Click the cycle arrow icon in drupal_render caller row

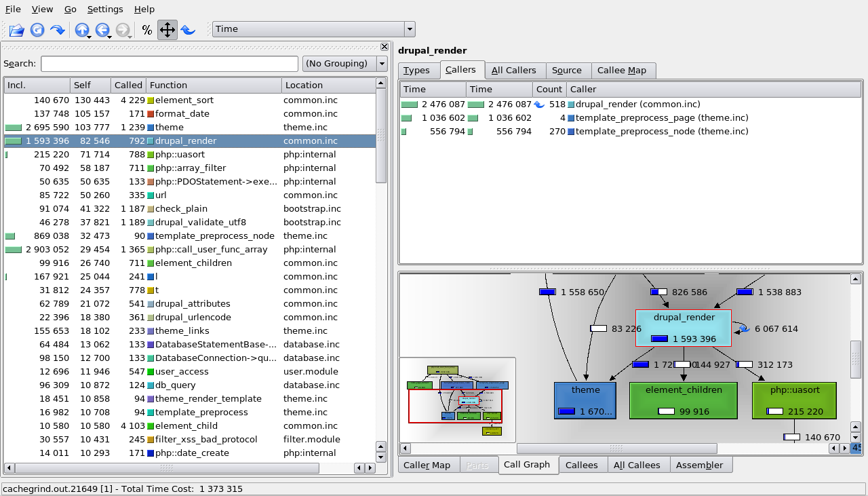(x=540, y=104)
